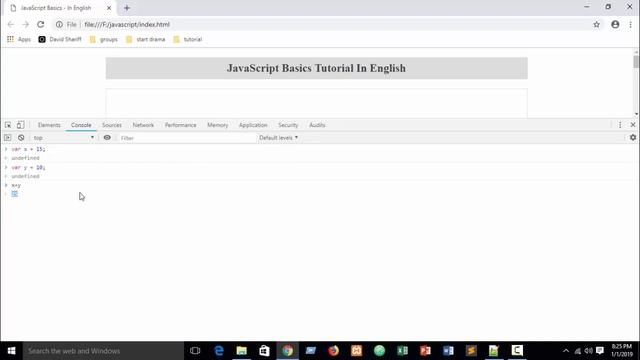Close the DevTools panel
The image size is (640, 360).
(633, 125)
